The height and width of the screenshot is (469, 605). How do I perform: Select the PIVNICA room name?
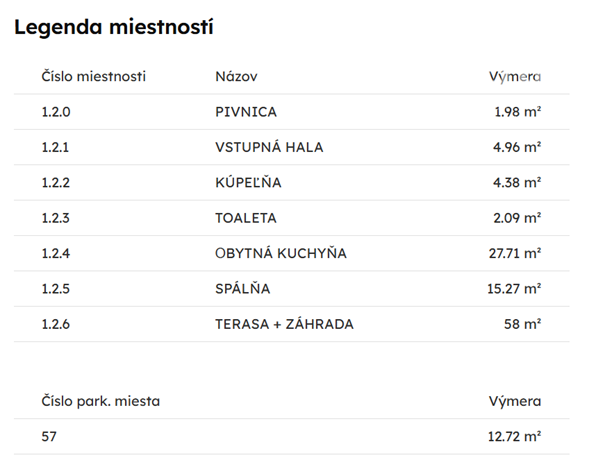pos(246,112)
